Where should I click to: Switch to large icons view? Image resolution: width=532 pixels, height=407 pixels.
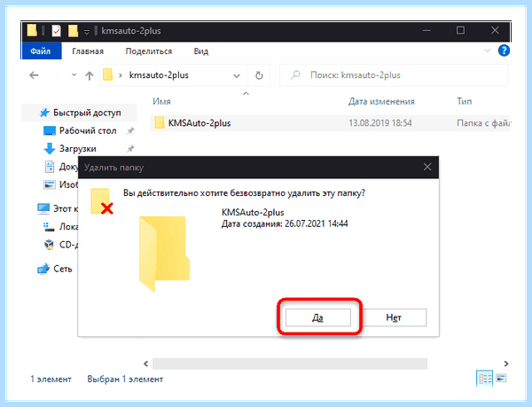(502, 378)
